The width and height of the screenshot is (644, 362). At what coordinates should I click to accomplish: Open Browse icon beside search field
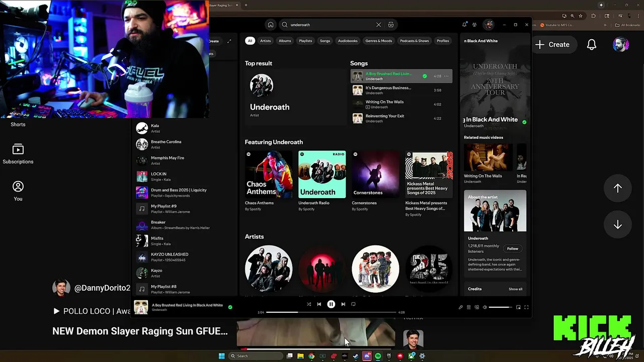pos(391,25)
